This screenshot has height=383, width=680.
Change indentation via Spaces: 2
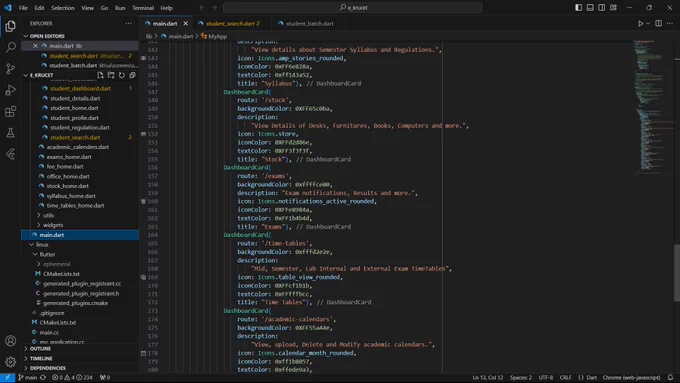click(520, 377)
